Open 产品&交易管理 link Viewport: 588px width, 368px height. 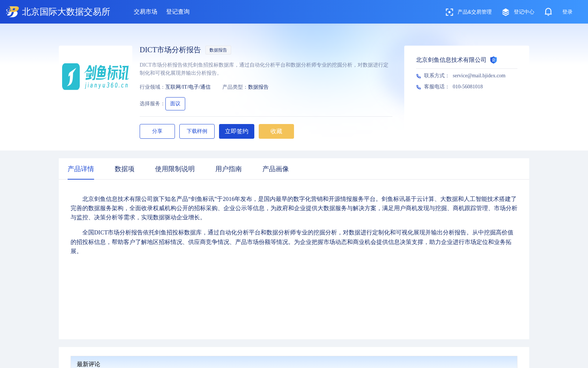pos(474,12)
